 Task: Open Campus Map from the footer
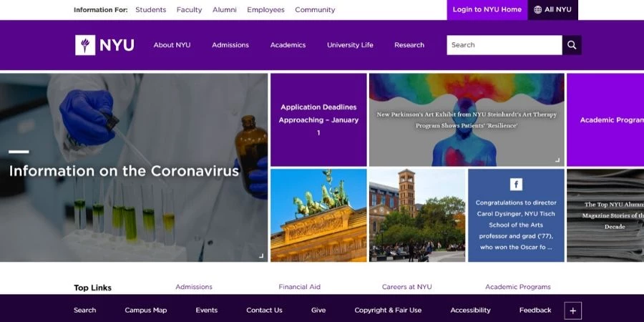tap(146, 310)
